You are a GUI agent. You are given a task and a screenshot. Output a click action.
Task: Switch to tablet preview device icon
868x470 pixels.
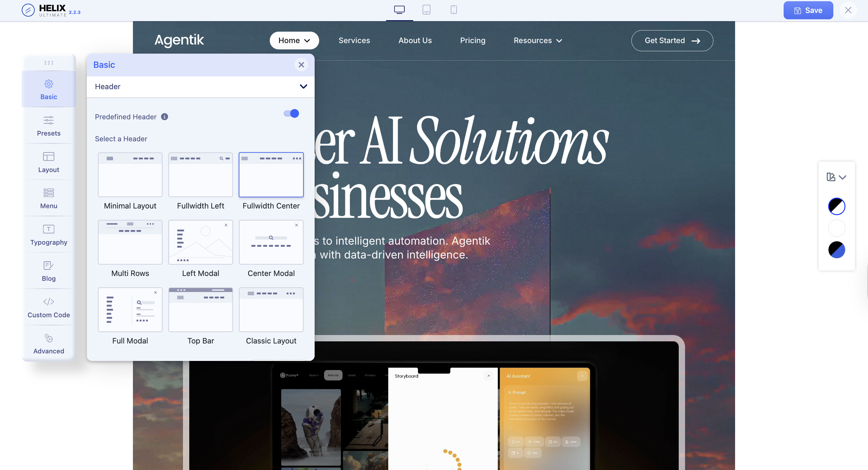[426, 10]
